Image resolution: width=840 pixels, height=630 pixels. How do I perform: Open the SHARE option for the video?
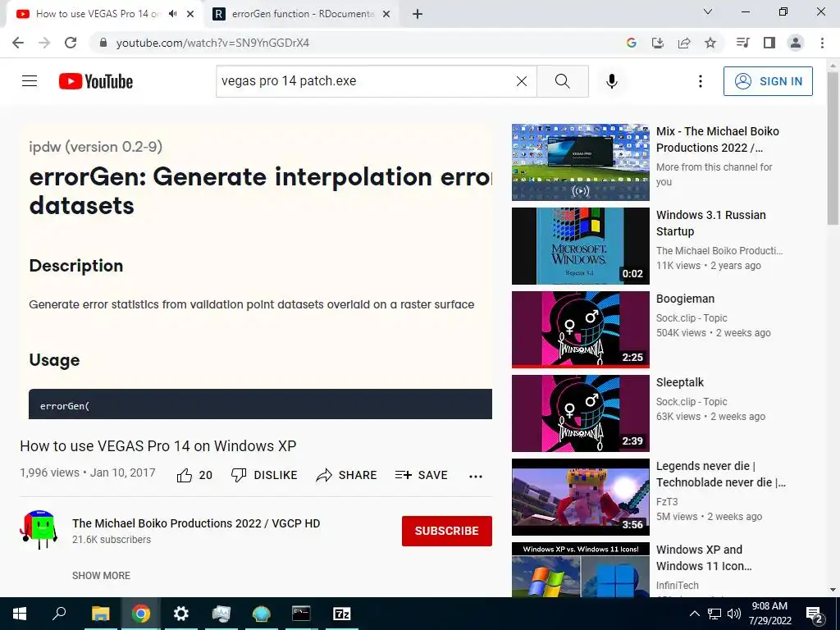pos(347,475)
